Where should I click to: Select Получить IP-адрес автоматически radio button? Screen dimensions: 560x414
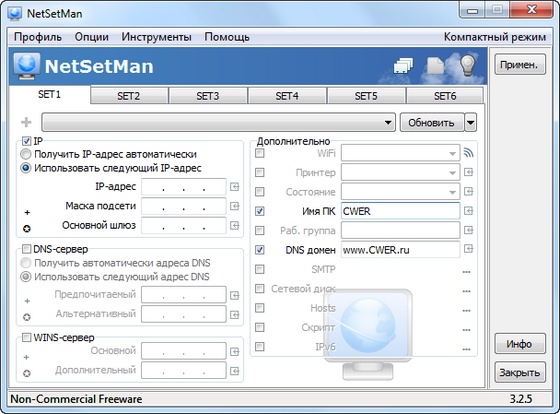[x=25, y=154]
